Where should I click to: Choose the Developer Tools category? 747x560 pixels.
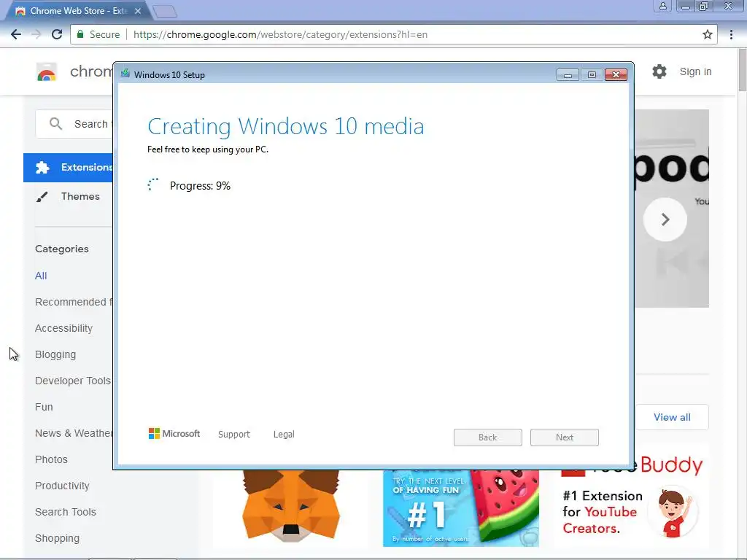tap(72, 381)
